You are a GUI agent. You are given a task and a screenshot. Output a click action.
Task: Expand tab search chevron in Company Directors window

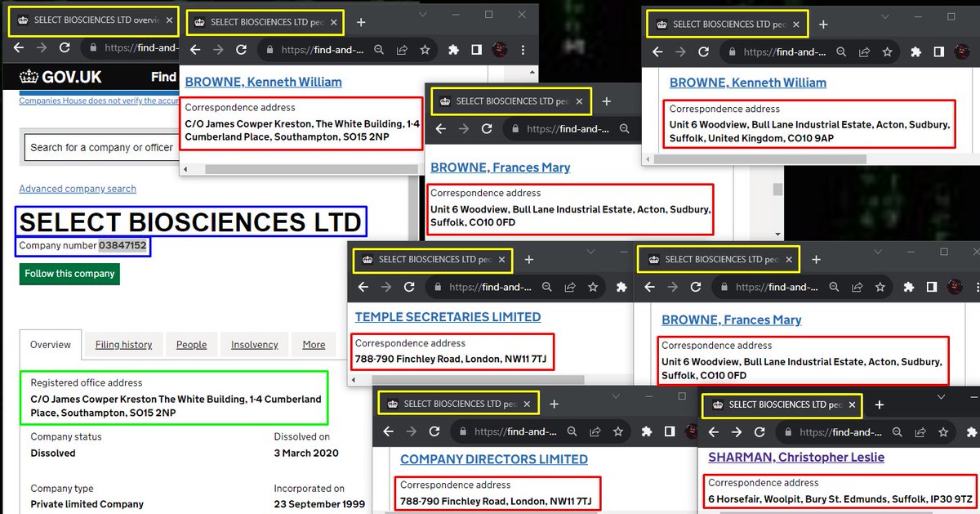coord(617,396)
